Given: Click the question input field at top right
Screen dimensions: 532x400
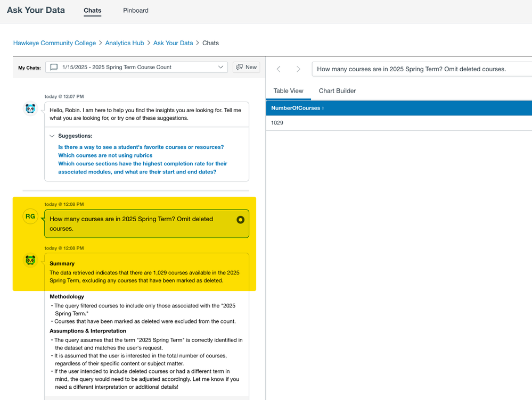Looking at the screenshot, I should coord(421,69).
